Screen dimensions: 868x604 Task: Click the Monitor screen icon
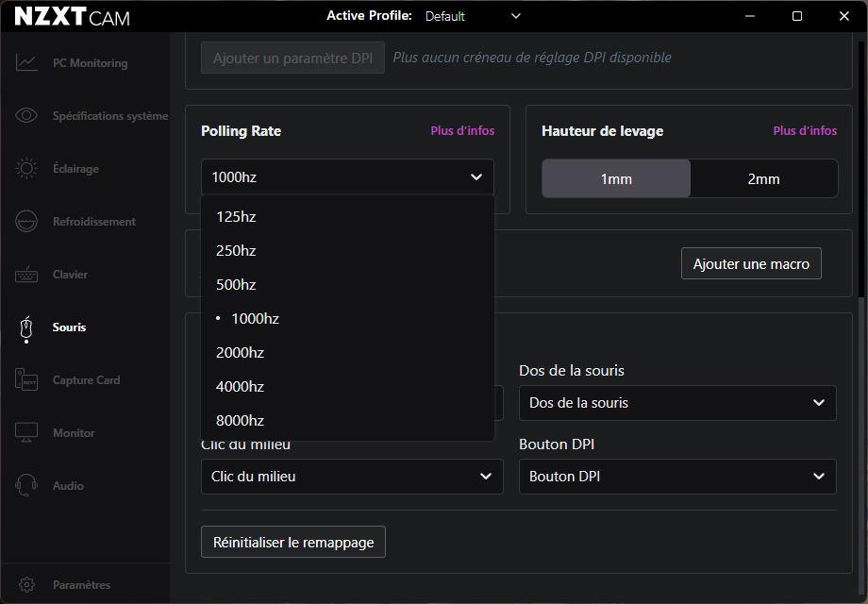pos(26,433)
